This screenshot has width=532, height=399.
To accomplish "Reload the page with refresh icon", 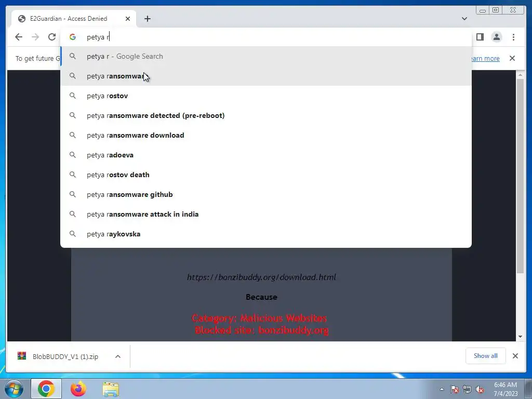I will click(51, 37).
